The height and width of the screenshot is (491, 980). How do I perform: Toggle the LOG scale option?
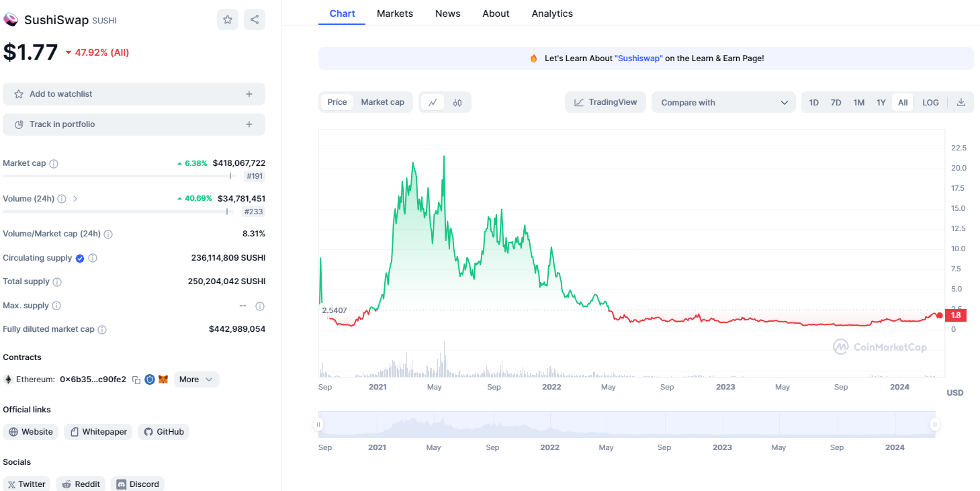coord(930,102)
